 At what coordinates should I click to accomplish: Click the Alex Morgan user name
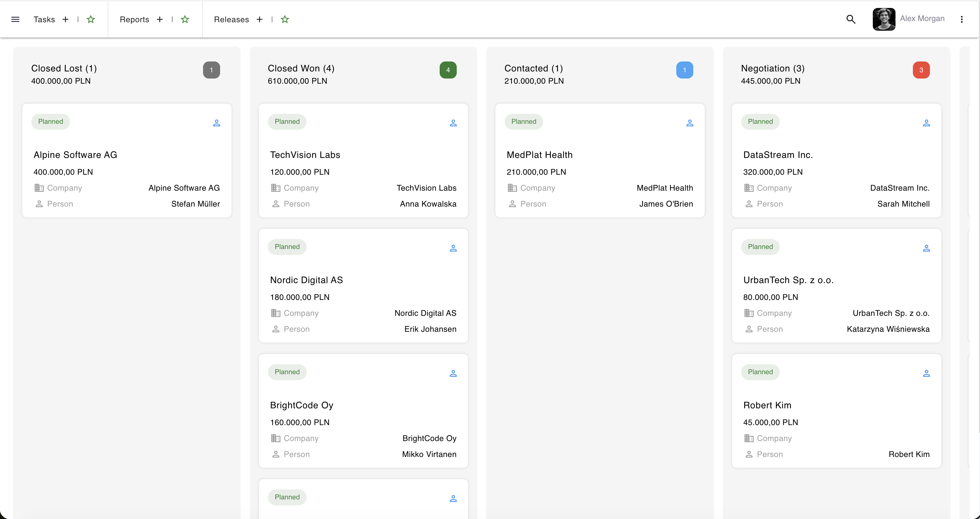pyautogui.click(x=922, y=19)
